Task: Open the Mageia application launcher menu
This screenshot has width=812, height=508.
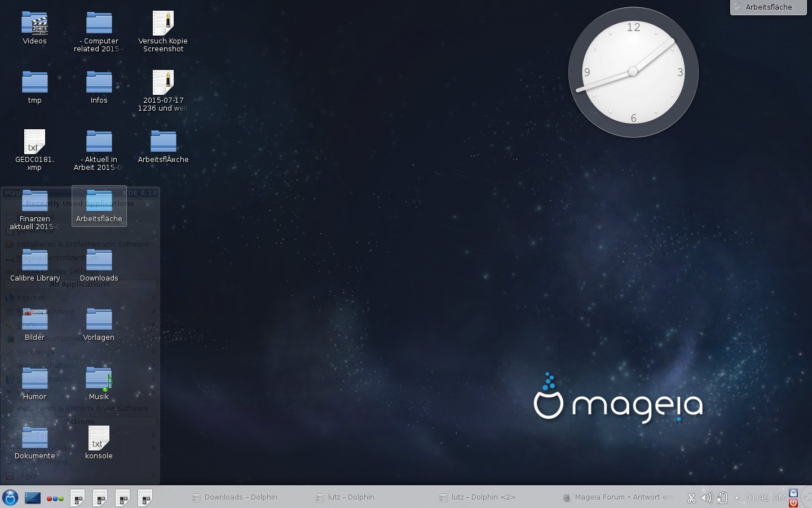Action: [x=10, y=497]
